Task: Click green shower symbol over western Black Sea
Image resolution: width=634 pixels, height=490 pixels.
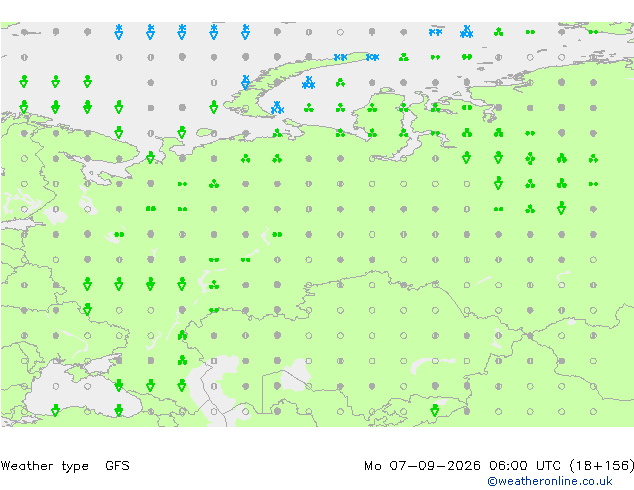Action: (55, 411)
